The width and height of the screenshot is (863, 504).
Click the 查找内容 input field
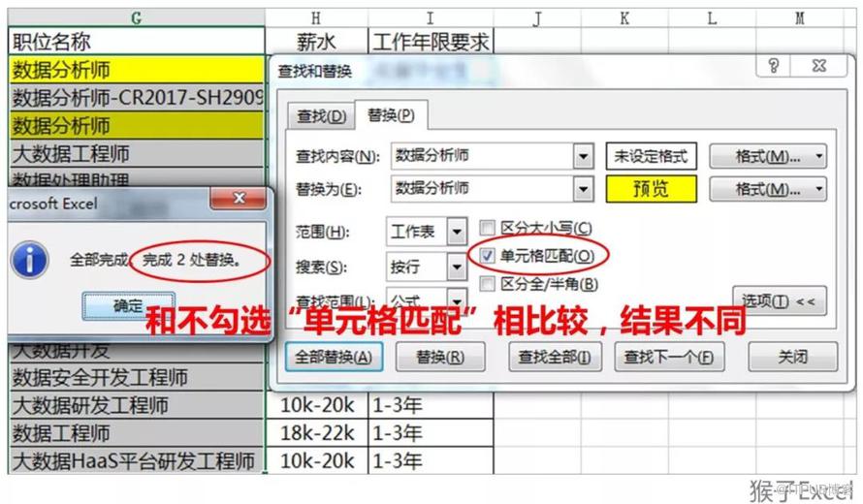click(x=482, y=156)
